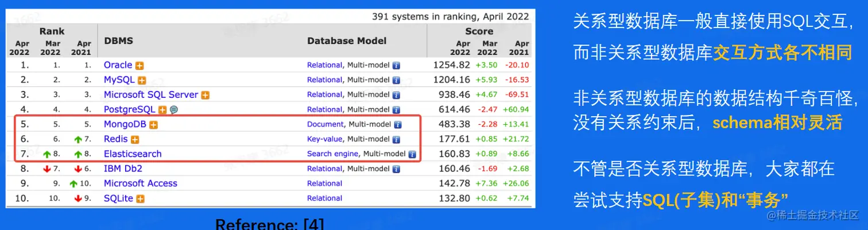The width and height of the screenshot is (868, 230).
Task: Click the Rank column header
Action: click(52, 31)
